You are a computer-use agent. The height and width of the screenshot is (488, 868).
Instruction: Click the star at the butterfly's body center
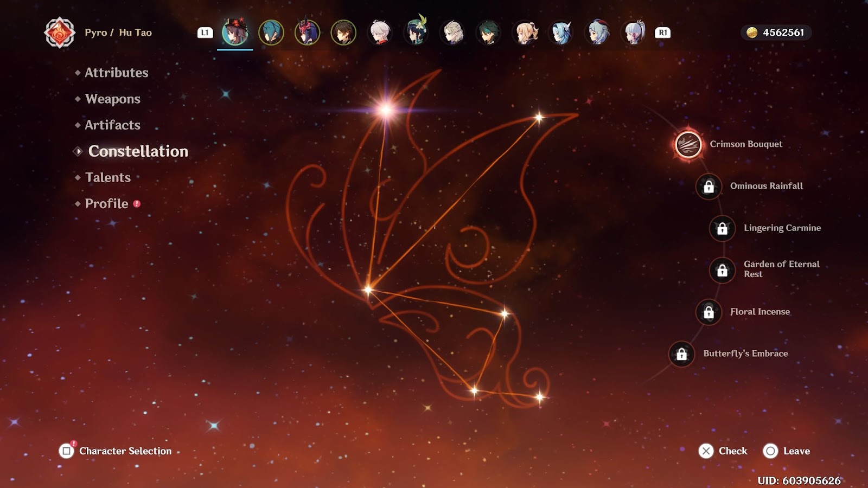[368, 290]
